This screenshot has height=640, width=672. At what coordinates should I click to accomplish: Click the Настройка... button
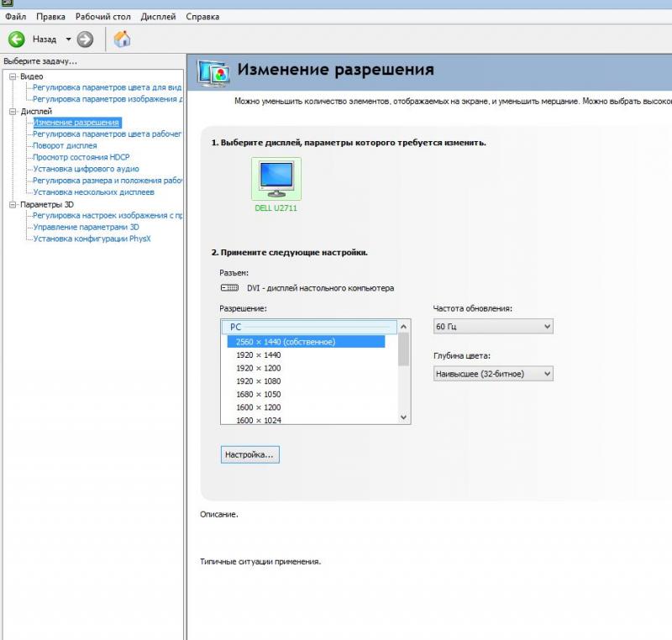click(249, 454)
